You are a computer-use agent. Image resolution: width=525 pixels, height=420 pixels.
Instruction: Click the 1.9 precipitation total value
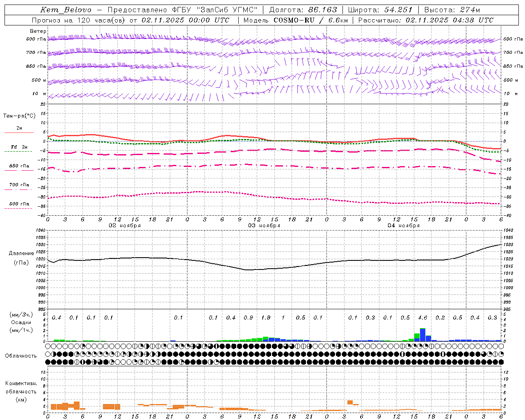coord(266,318)
